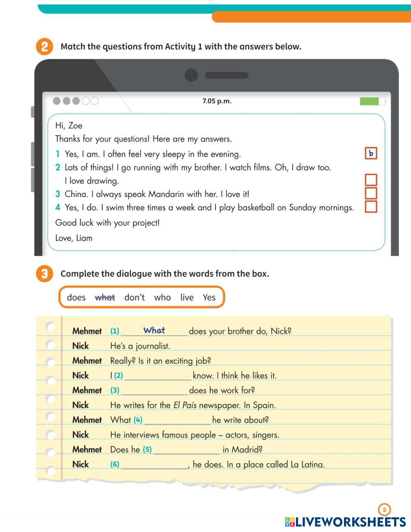The height and width of the screenshot is (532, 411).
Task: Click the Liveworksheets logo icon
Action: tap(290, 522)
